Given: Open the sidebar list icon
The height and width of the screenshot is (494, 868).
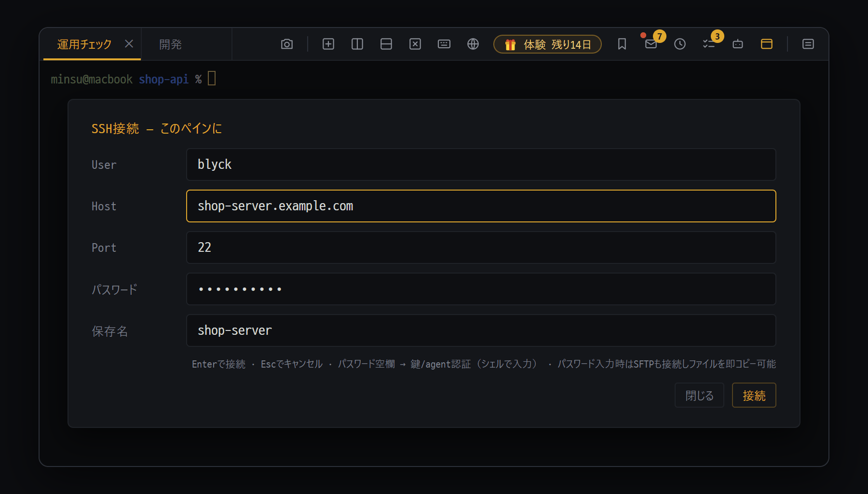Looking at the screenshot, I should 808,44.
